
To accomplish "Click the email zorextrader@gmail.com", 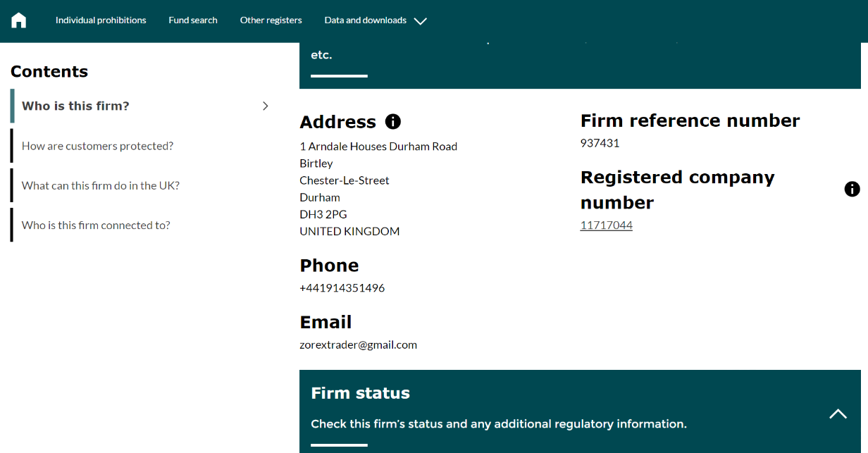I will (358, 345).
